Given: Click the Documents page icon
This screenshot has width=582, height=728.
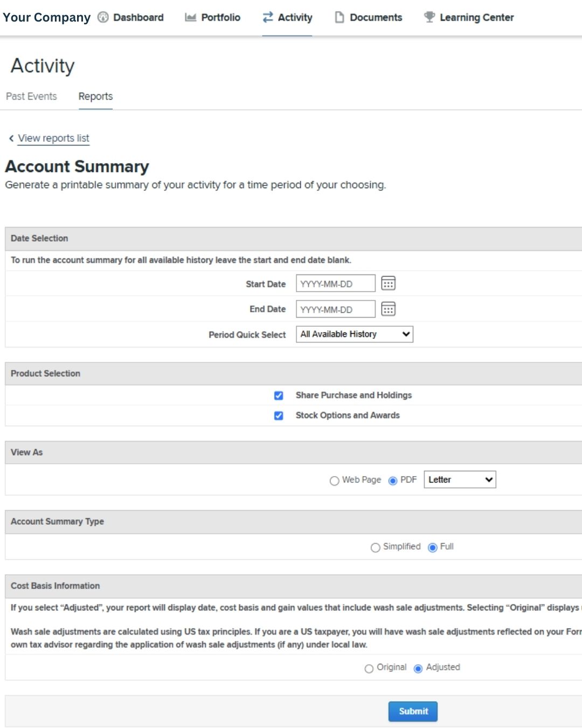Looking at the screenshot, I should [339, 17].
